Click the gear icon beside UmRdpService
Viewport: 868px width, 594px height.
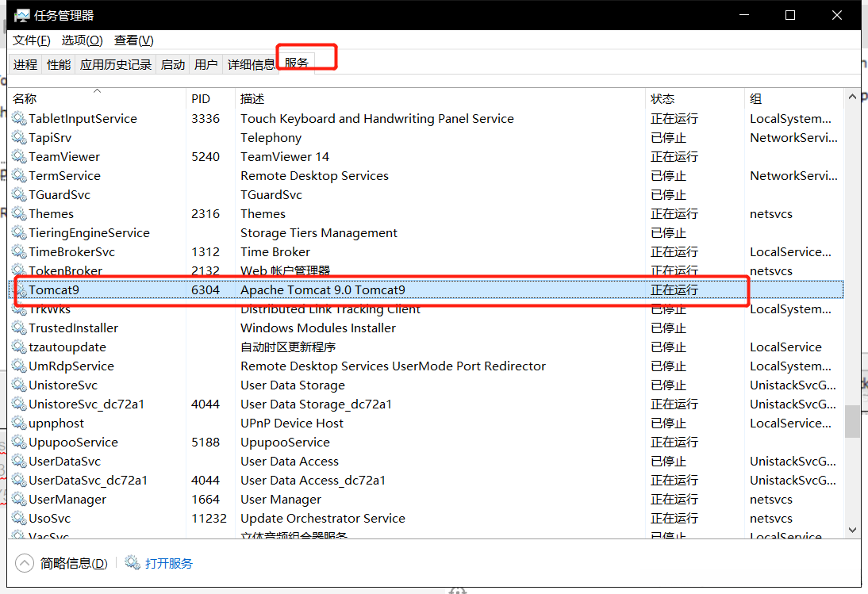click(x=19, y=366)
